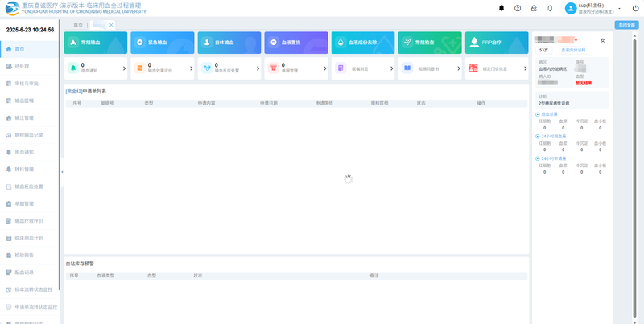Click the purple 医嘱浏览 icon
Image resolution: width=644 pixels, height=324 pixels.
point(341,68)
